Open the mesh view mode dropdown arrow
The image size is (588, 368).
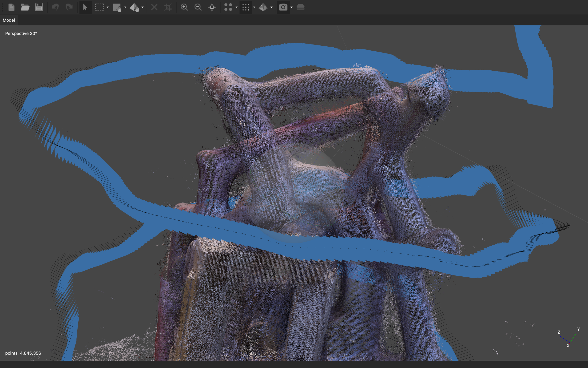coord(271,7)
